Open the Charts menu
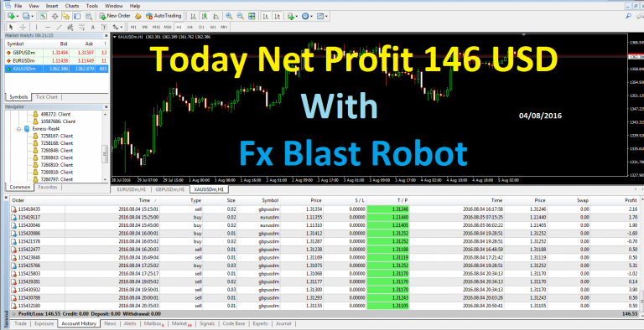644x330 pixels. click(x=72, y=6)
